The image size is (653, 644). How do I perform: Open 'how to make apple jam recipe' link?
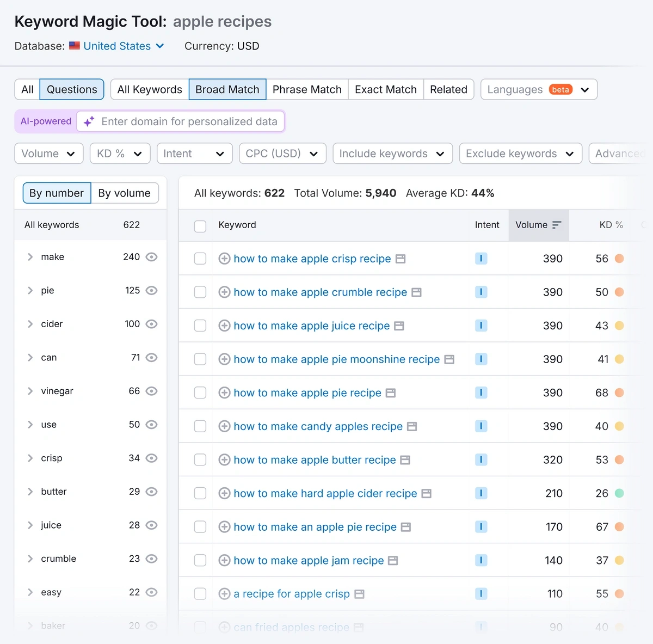[x=309, y=560]
